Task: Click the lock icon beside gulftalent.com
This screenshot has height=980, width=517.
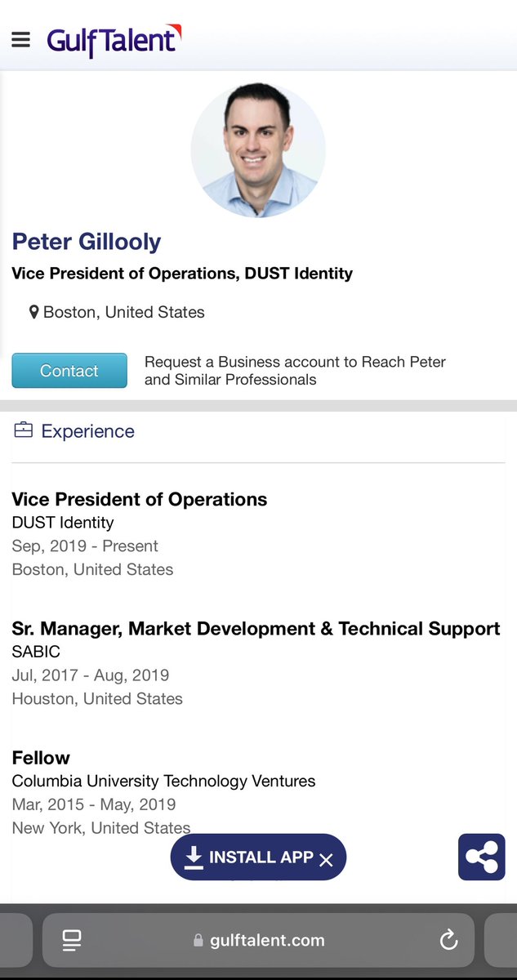Action: (198, 941)
